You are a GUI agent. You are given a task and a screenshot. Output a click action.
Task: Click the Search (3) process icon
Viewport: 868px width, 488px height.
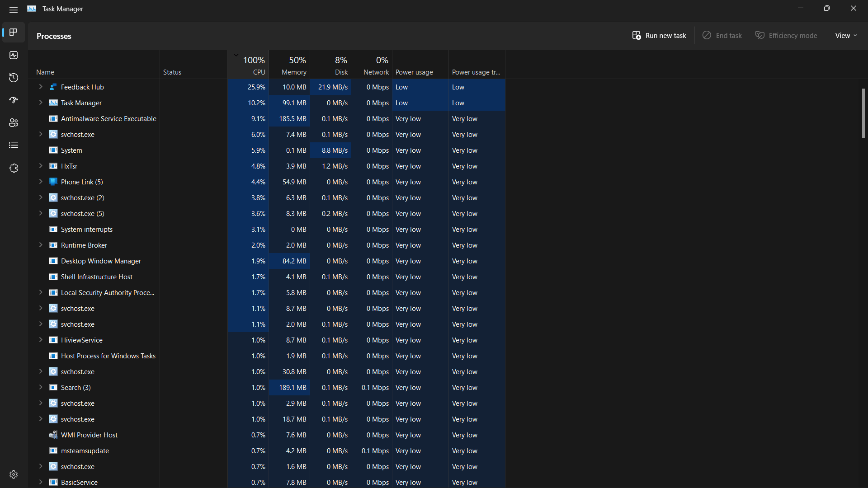tap(53, 387)
